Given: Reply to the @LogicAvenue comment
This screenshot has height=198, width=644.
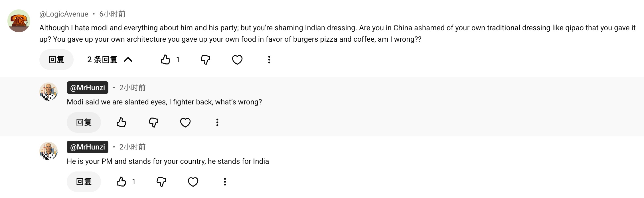Looking at the screenshot, I should 56,60.
